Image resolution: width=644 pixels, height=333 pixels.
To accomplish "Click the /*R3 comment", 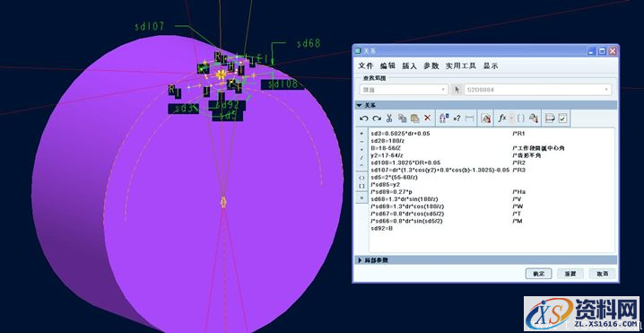I will click(519, 170).
